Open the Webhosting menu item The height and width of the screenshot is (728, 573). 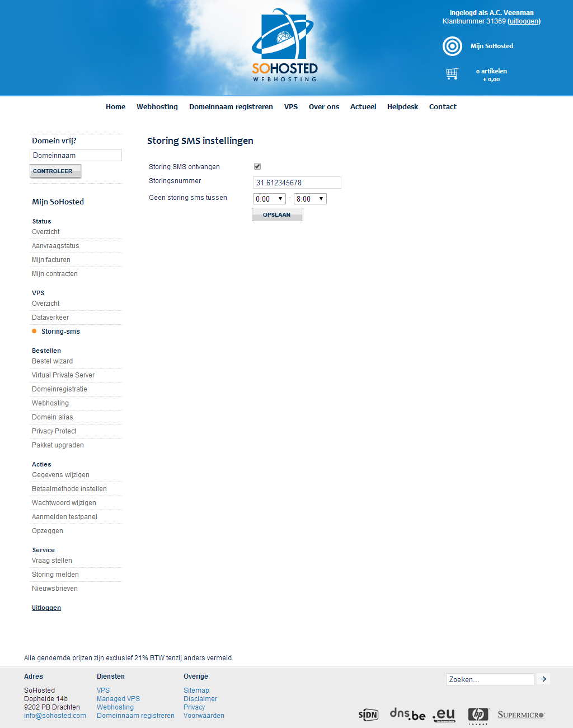[157, 106]
